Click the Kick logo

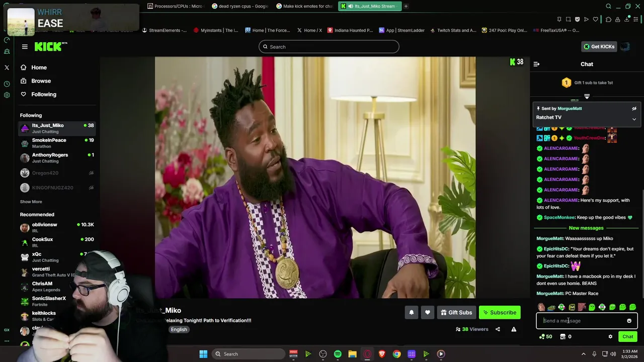(50, 47)
